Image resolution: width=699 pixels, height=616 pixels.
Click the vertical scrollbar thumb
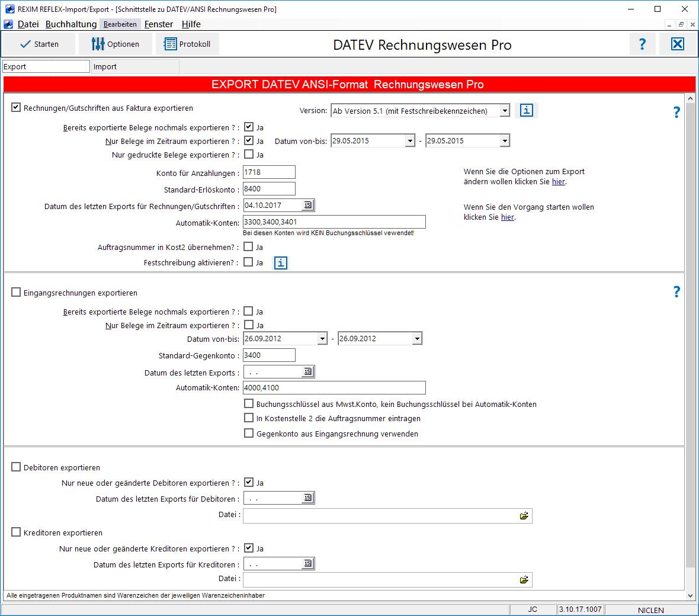coord(690,336)
